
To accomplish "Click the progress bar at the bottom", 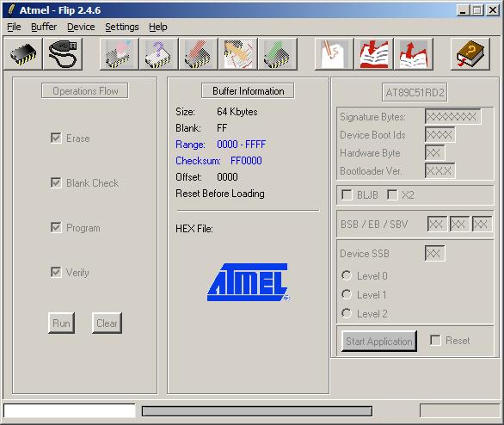I will pyautogui.click(x=257, y=411).
